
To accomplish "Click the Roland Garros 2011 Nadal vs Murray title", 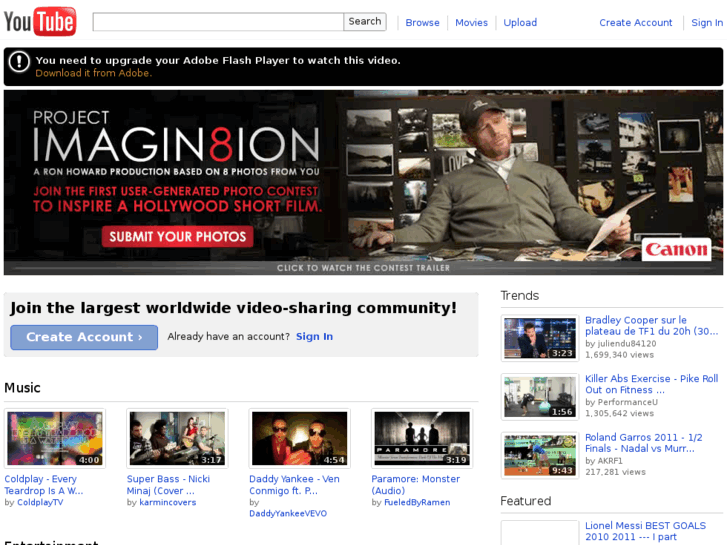I will 644,443.
